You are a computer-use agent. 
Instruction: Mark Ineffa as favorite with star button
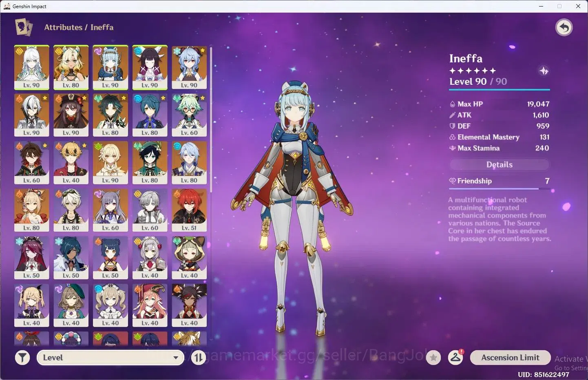(x=433, y=358)
